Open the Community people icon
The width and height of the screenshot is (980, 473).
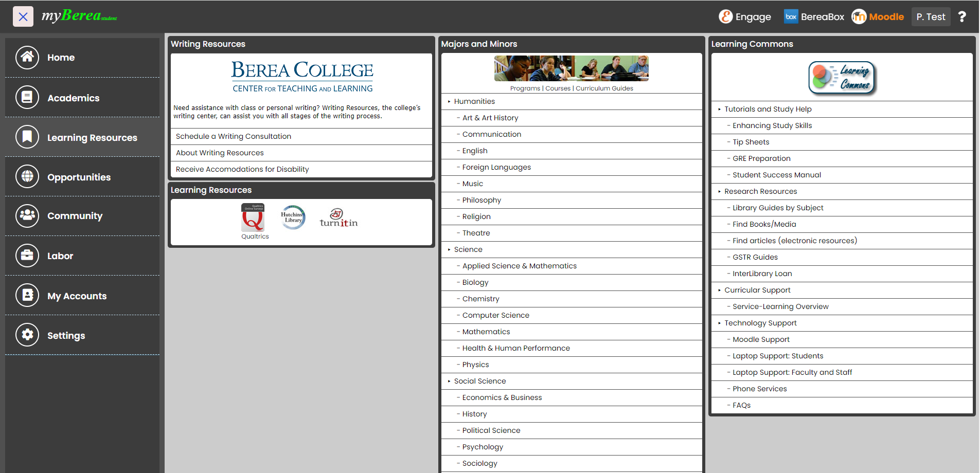coord(27,216)
